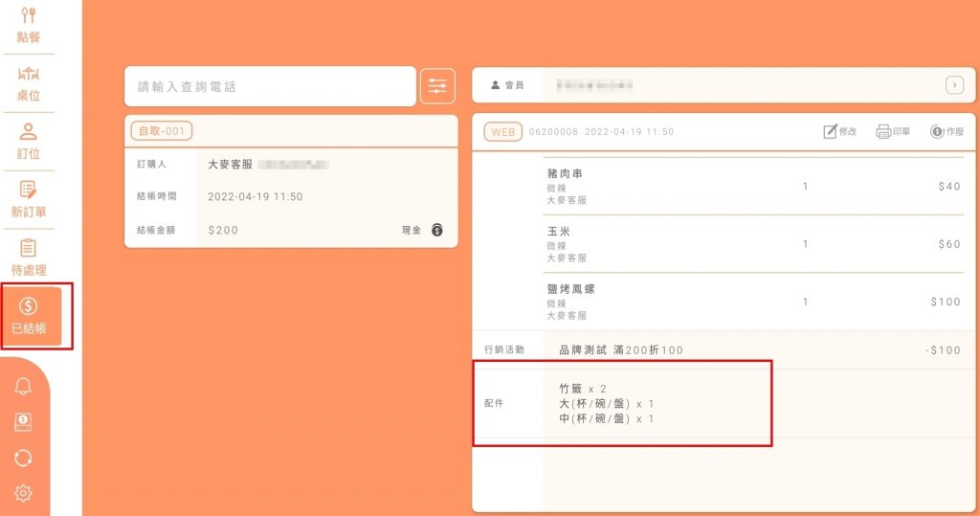Create a 新訂單 new order
Screen dimensions: 980x516
28,199
